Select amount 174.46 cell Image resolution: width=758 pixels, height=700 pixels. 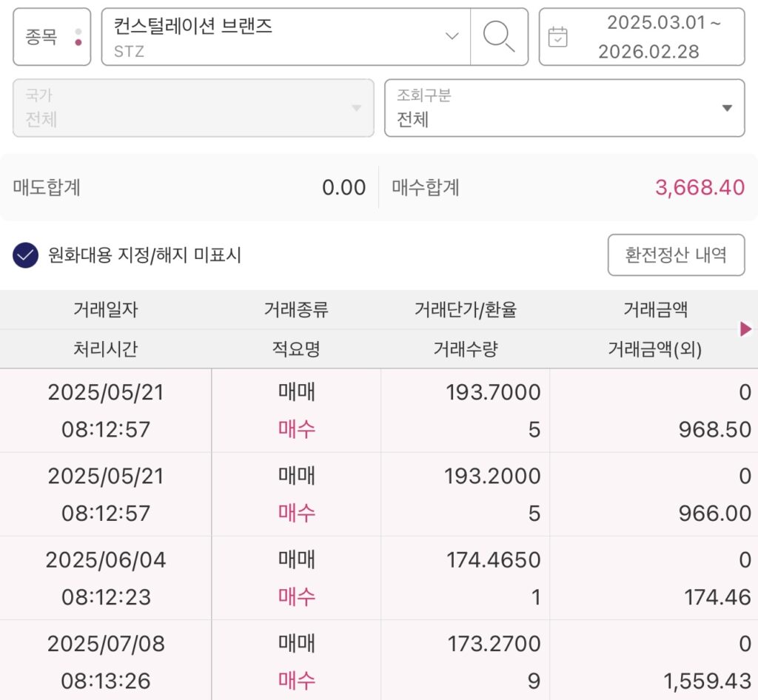(717, 597)
